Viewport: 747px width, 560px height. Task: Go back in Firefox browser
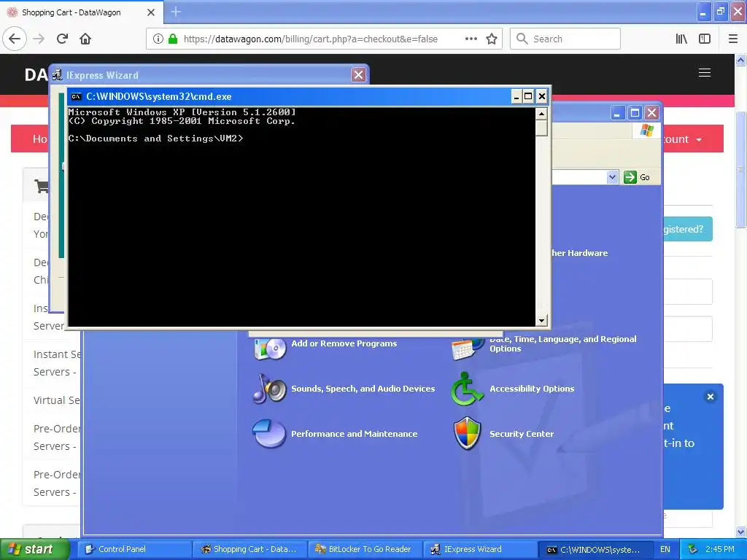[15, 39]
